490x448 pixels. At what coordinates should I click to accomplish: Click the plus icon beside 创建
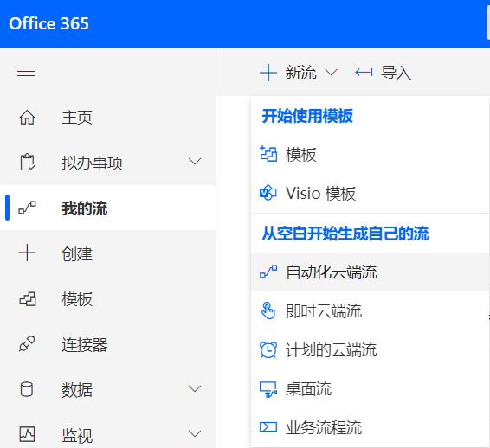[27, 253]
